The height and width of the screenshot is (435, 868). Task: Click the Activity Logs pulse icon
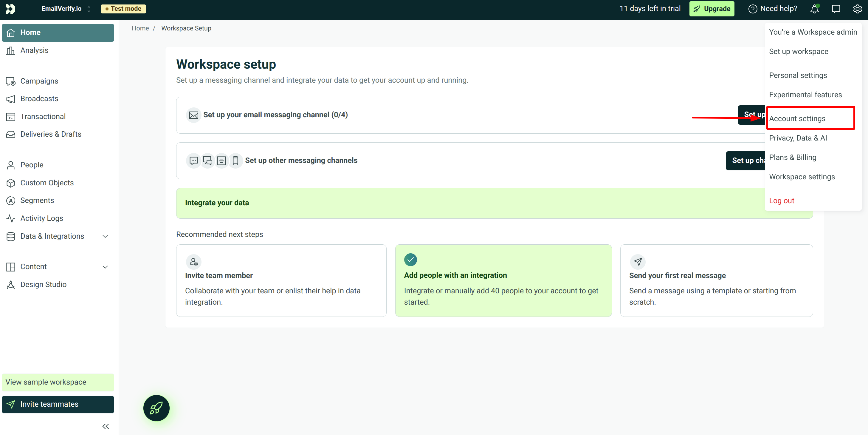tap(11, 218)
